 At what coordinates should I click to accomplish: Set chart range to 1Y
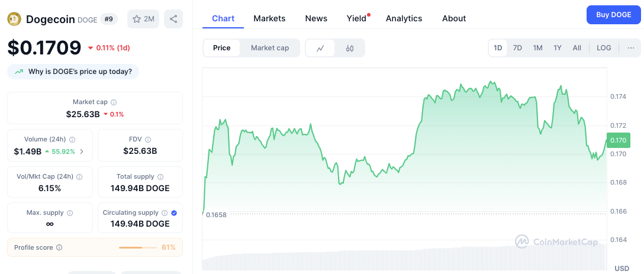tap(558, 48)
